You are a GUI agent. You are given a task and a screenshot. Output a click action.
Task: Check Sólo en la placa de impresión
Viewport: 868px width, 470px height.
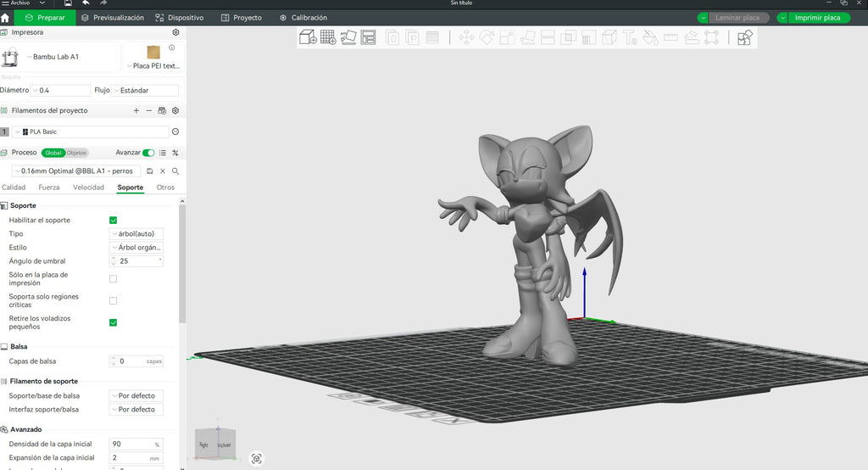click(x=113, y=279)
